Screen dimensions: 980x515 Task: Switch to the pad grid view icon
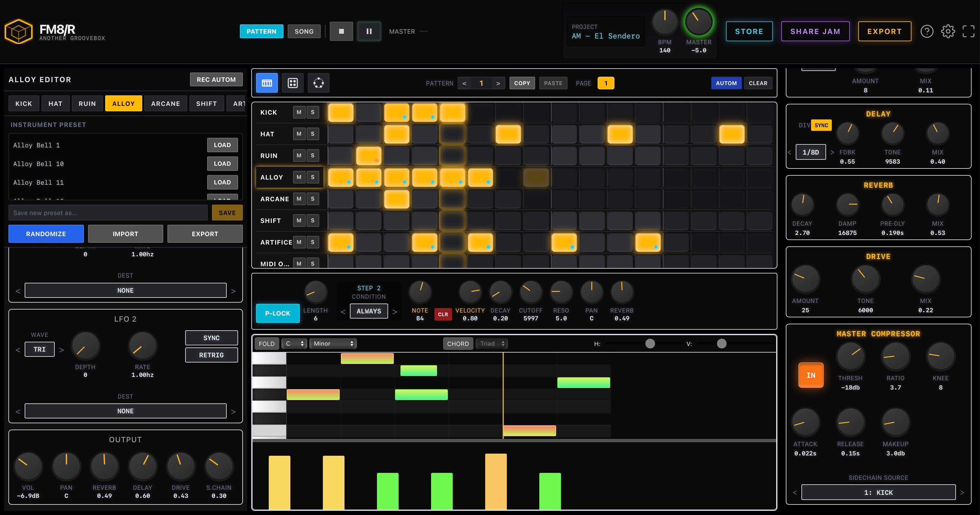292,83
